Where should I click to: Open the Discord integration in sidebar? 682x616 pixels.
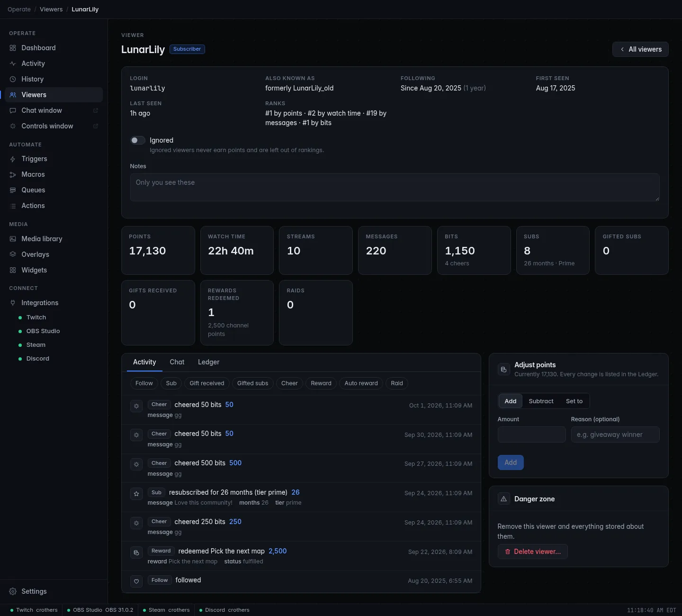click(38, 359)
